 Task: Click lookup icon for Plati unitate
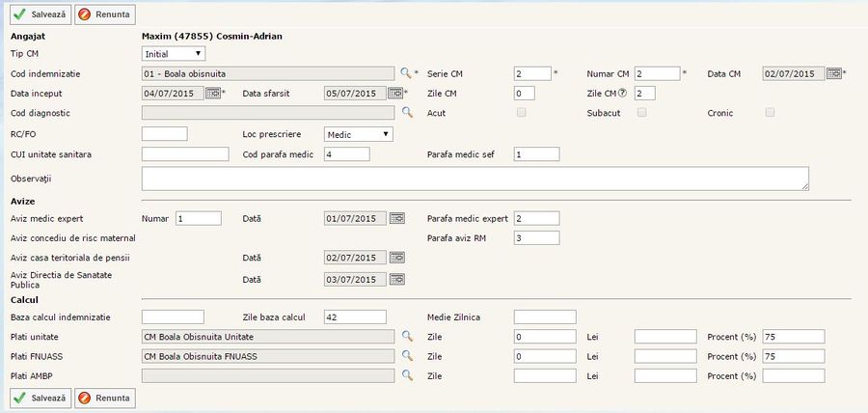click(x=406, y=337)
